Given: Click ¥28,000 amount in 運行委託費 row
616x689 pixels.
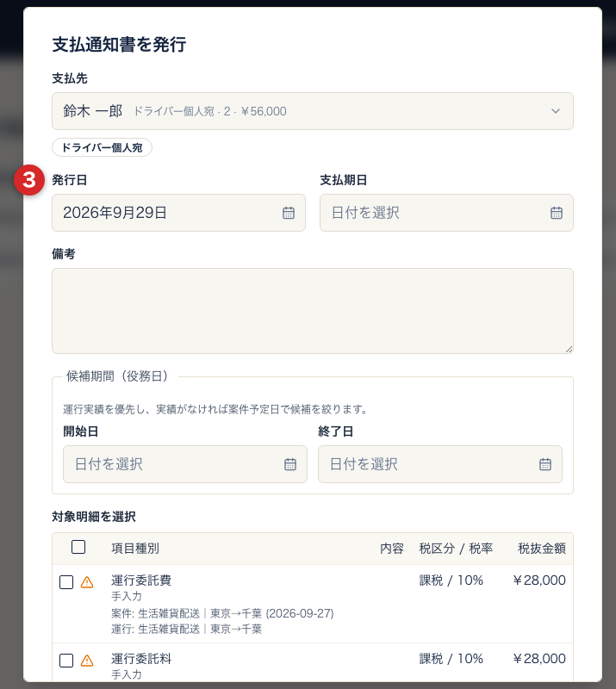Looking at the screenshot, I should click(539, 580).
